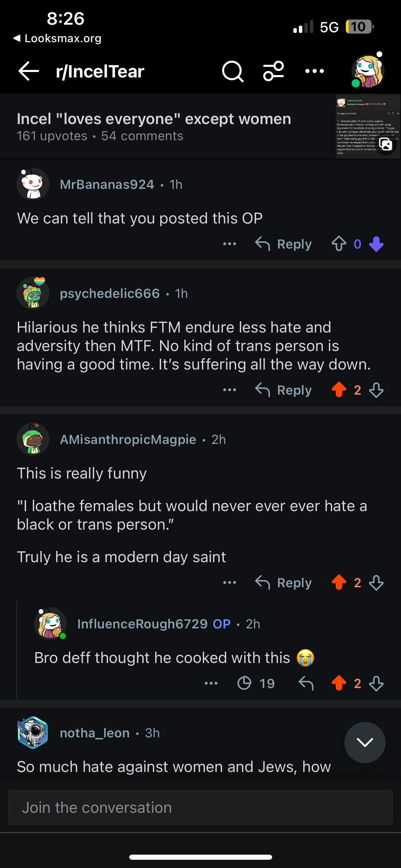Reply to AMisanthropicMagpie's comment
Image resolution: width=401 pixels, height=868 pixels.
284,583
